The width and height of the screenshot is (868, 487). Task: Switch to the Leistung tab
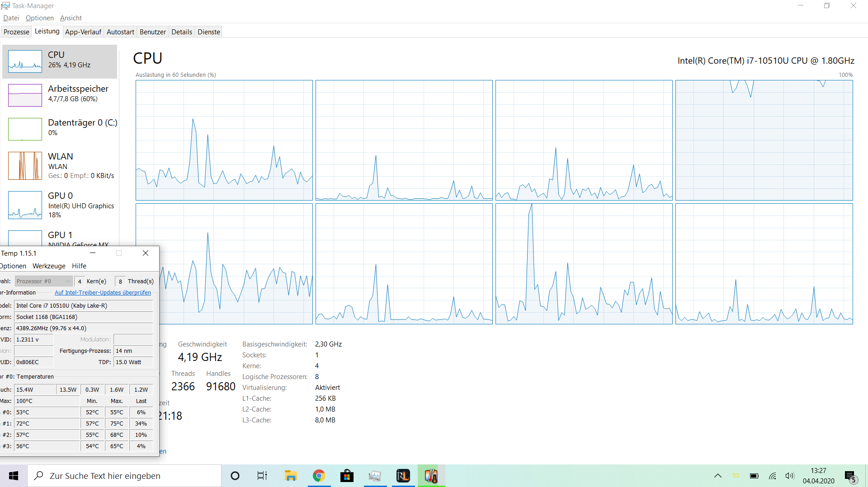click(x=47, y=31)
